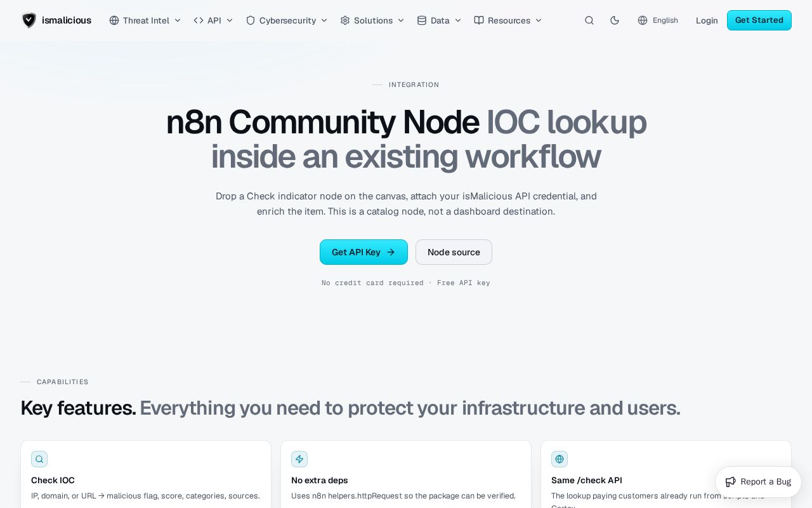Viewport: 812px width, 508px height.
Task: Click the ismalicious brand name
Action: (x=67, y=20)
